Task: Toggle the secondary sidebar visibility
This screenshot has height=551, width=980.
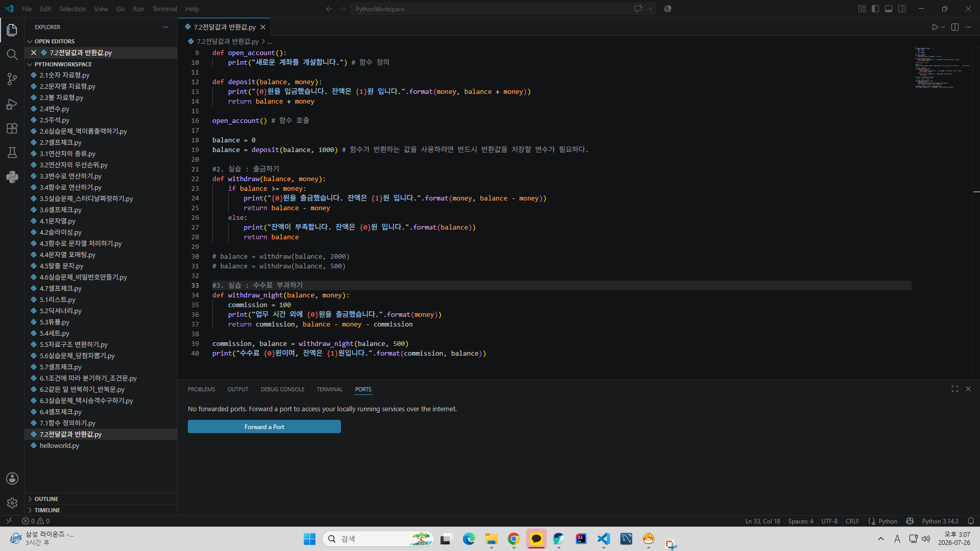Action: coord(902,9)
